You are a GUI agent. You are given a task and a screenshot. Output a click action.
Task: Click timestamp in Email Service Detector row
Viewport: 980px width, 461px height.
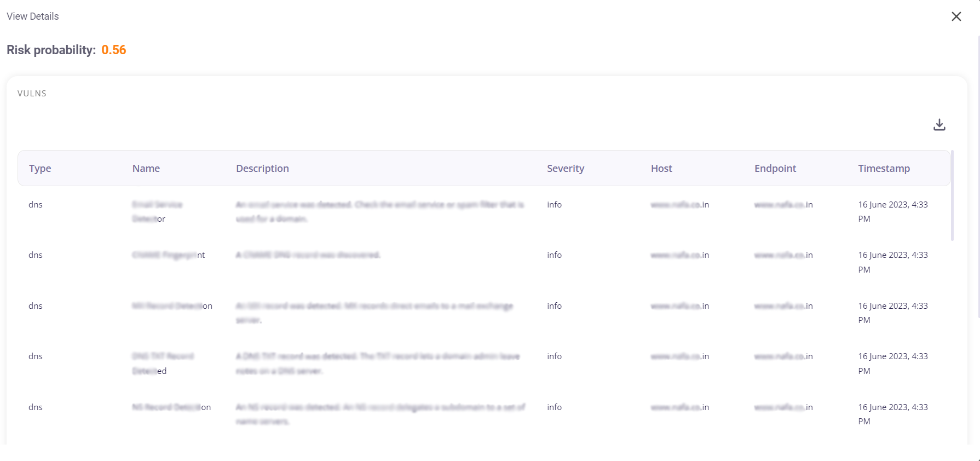click(893, 212)
